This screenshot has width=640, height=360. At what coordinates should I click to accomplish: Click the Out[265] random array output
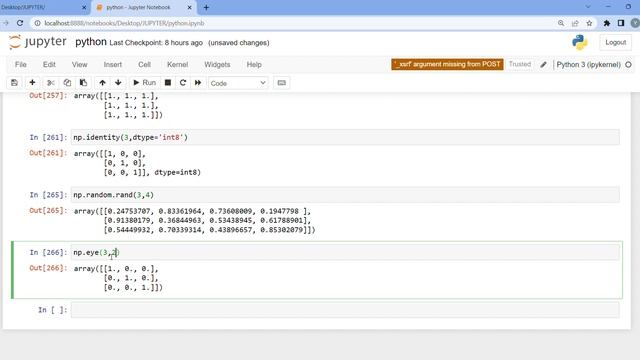click(x=194, y=220)
